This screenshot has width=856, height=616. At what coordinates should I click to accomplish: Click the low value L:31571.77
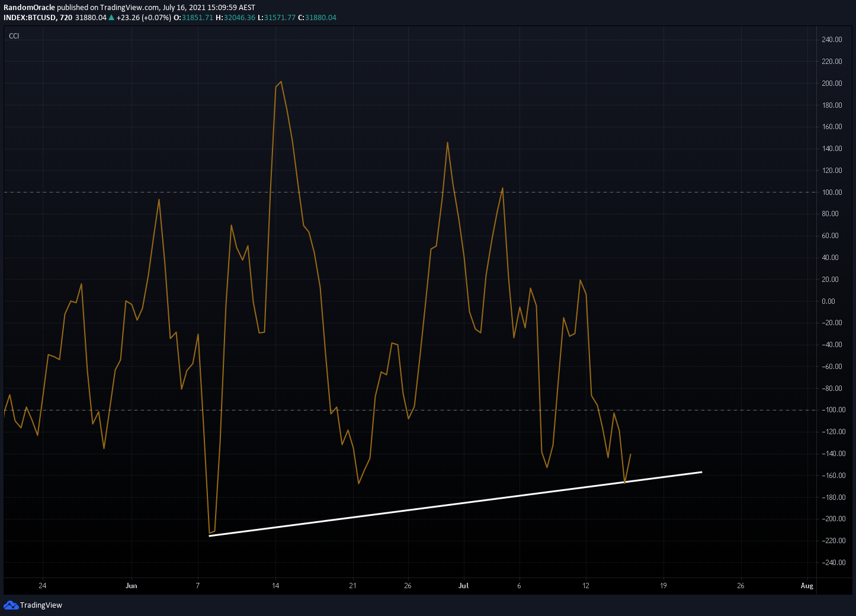(277, 18)
